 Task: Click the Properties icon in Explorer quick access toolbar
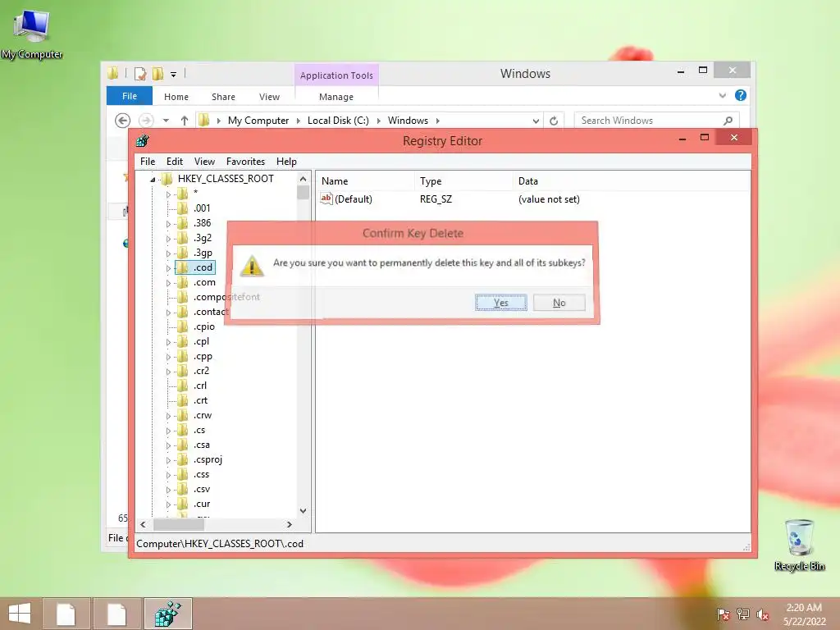(140, 73)
